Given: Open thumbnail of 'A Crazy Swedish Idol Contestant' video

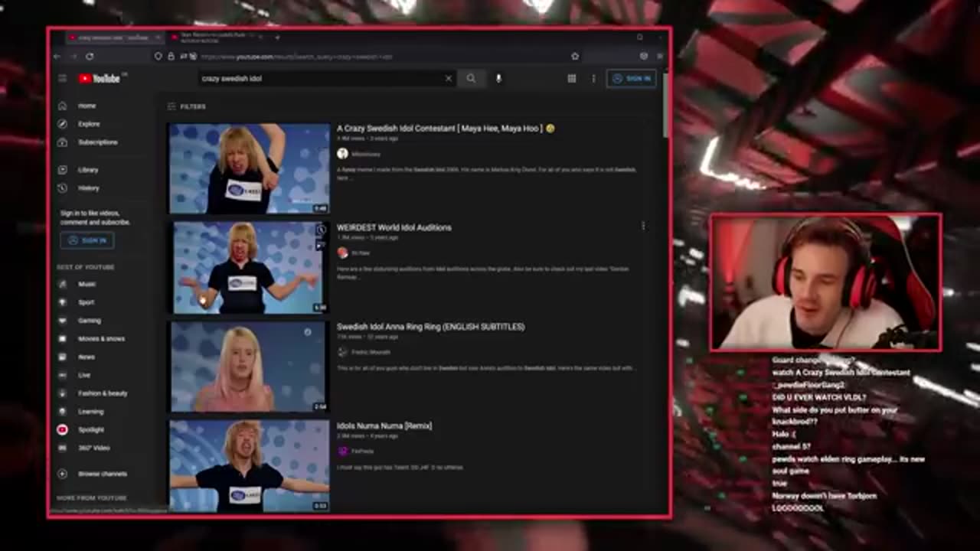Looking at the screenshot, I should click(x=250, y=168).
